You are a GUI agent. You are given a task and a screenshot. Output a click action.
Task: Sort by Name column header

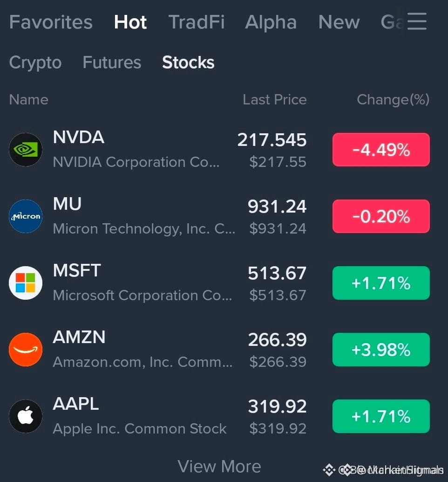[28, 100]
